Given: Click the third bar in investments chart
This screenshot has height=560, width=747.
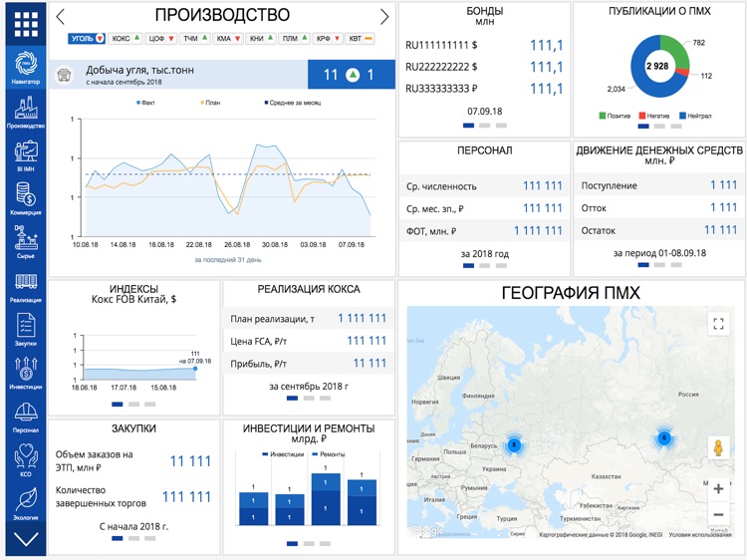Looking at the screenshot, I should 326,499.
